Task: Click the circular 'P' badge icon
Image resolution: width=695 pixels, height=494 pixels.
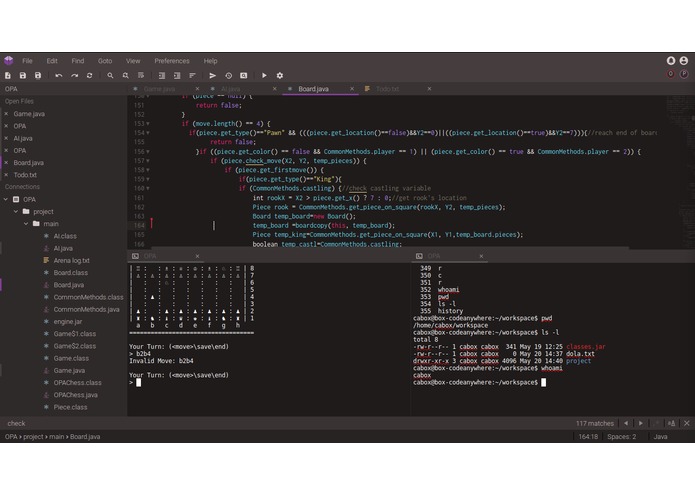Action: point(684,74)
